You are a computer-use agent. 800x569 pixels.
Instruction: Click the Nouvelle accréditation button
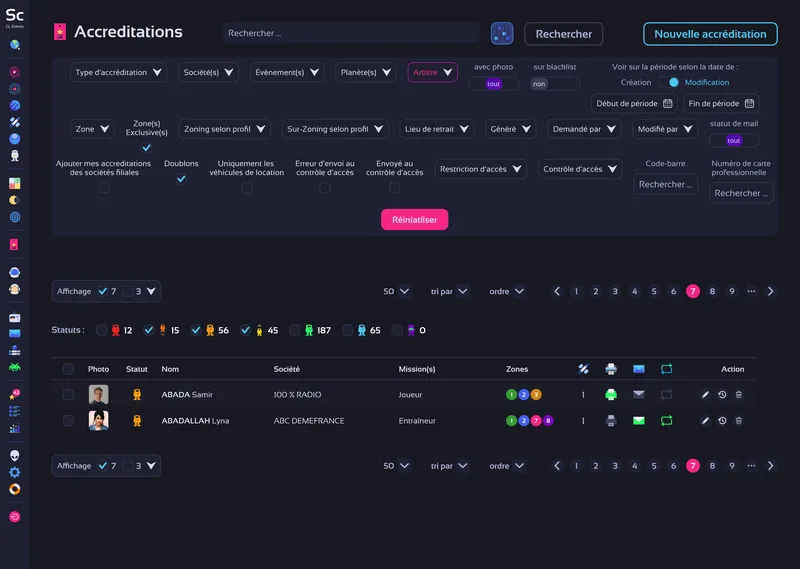tap(710, 34)
